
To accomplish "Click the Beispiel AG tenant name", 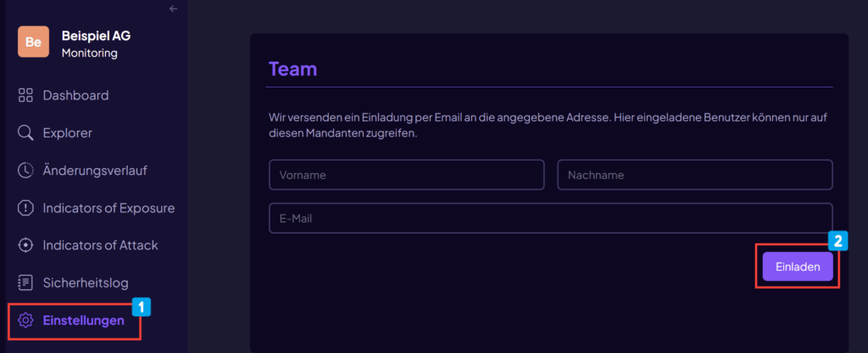I will (x=97, y=36).
